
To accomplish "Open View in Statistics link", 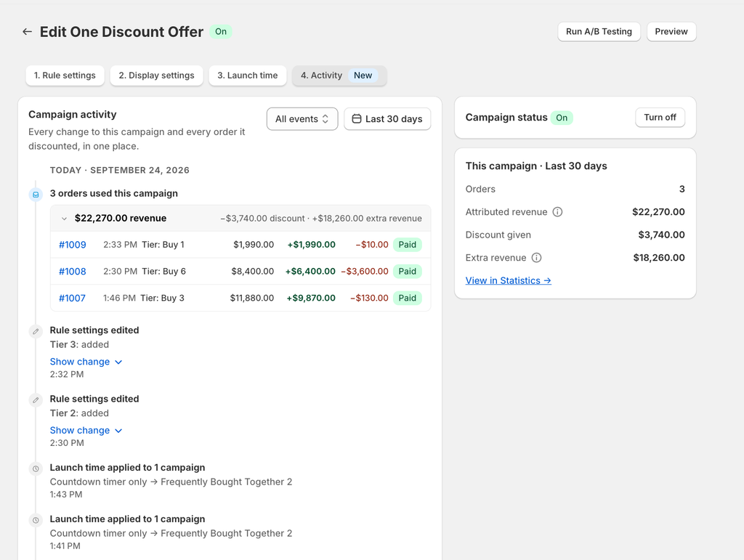I will pos(508,280).
